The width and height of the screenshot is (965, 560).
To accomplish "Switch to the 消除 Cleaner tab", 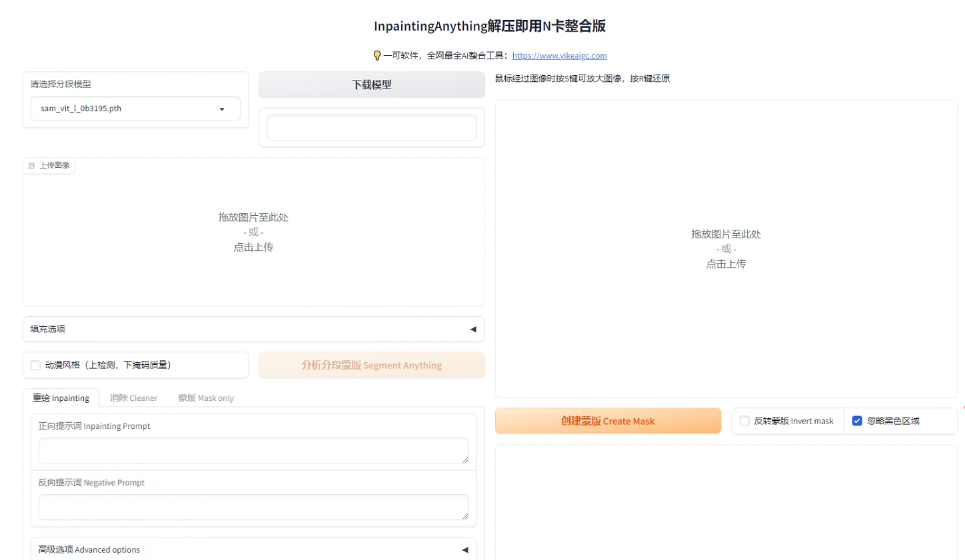I will point(133,398).
